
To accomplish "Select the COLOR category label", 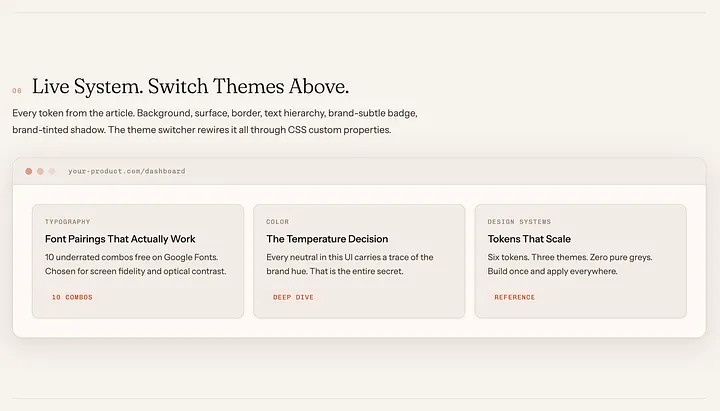I will coord(278,222).
